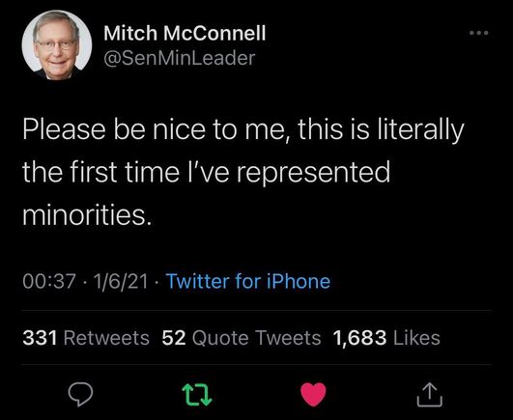Visit the @SenMinLeader handle

click(x=180, y=58)
